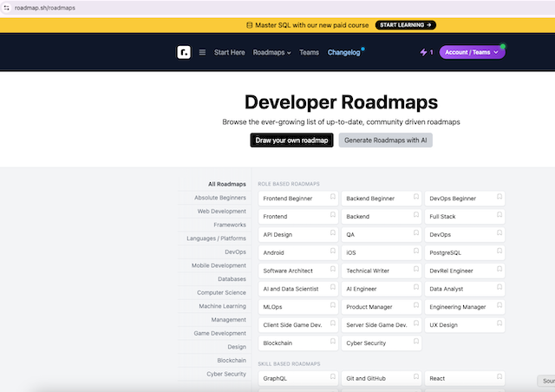
Task: Bookmark the DevRel Engineer roadmap
Action: pos(499,269)
